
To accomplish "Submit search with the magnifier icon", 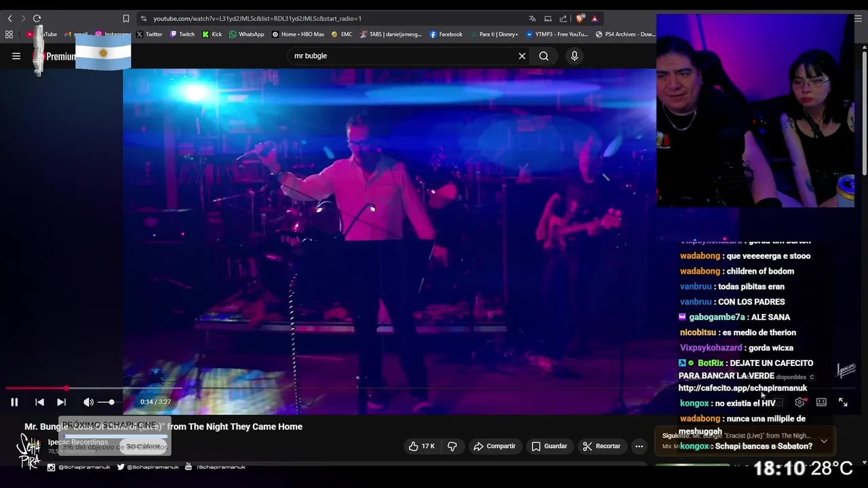I will 544,56.
